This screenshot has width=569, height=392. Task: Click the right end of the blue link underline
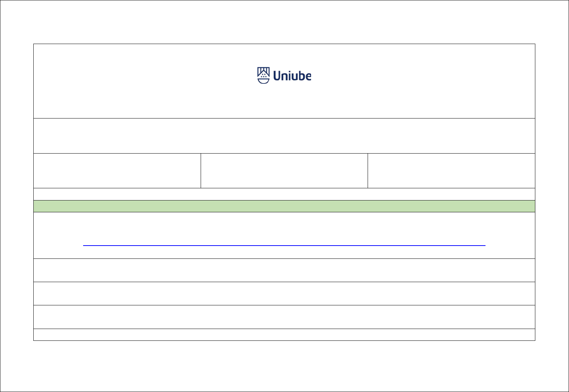coord(484,245)
